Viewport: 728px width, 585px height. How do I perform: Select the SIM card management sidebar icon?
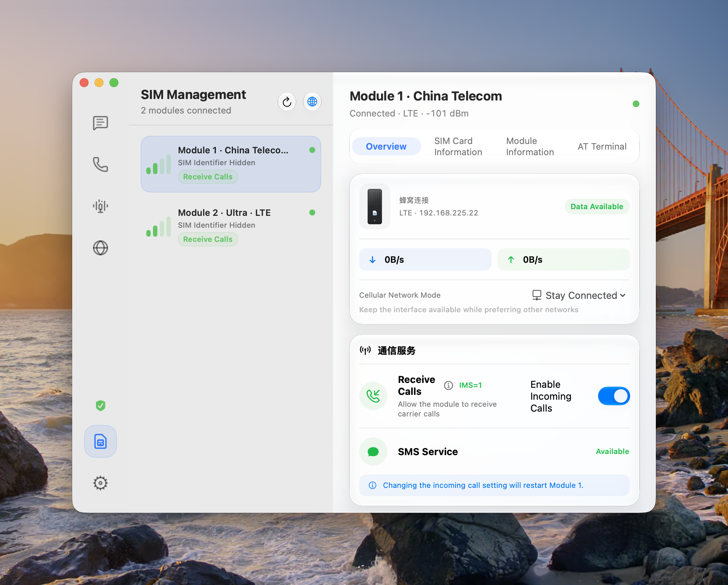click(100, 441)
